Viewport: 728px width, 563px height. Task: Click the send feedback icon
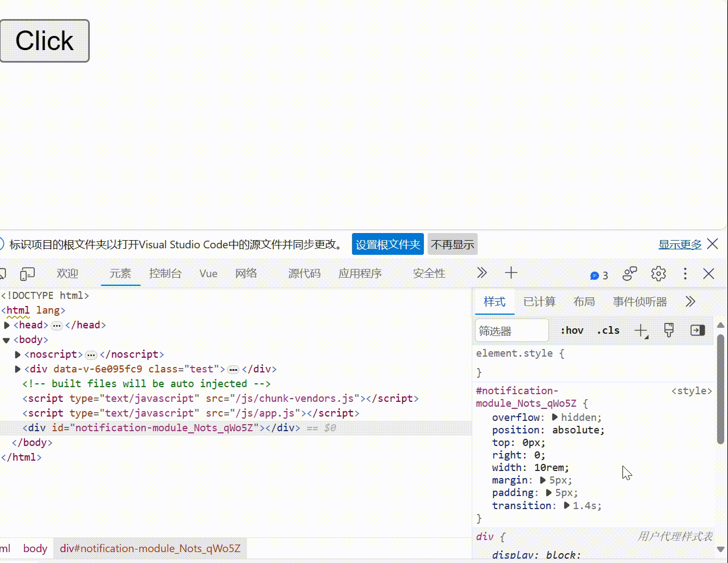pyautogui.click(x=630, y=273)
